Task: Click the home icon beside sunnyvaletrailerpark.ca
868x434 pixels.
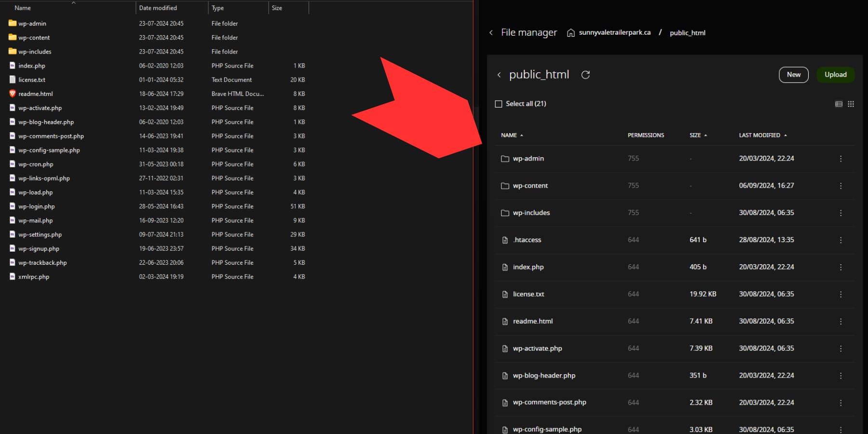Action: [x=570, y=33]
